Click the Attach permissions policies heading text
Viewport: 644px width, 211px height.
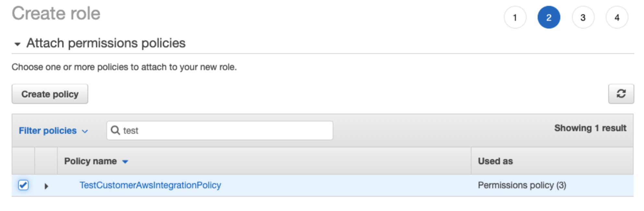[106, 43]
